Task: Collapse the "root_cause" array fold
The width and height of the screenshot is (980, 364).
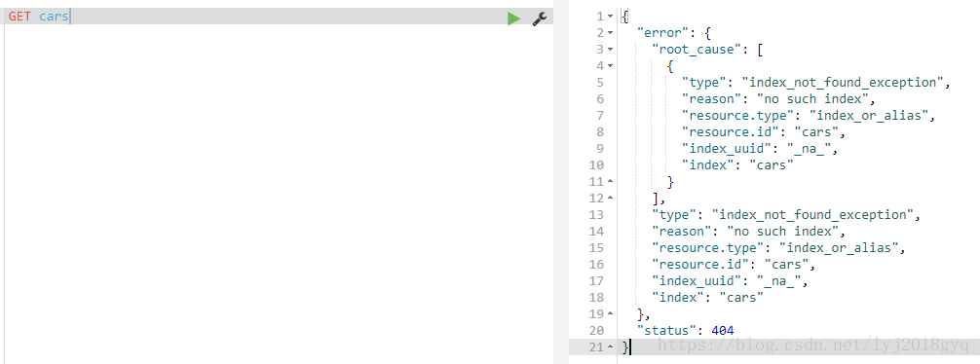Action: tap(611, 50)
